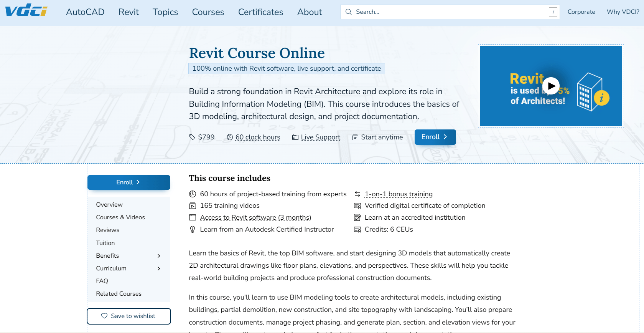
Task: Go to Courses & Videos in sidebar
Action: (x=120, y=217)
